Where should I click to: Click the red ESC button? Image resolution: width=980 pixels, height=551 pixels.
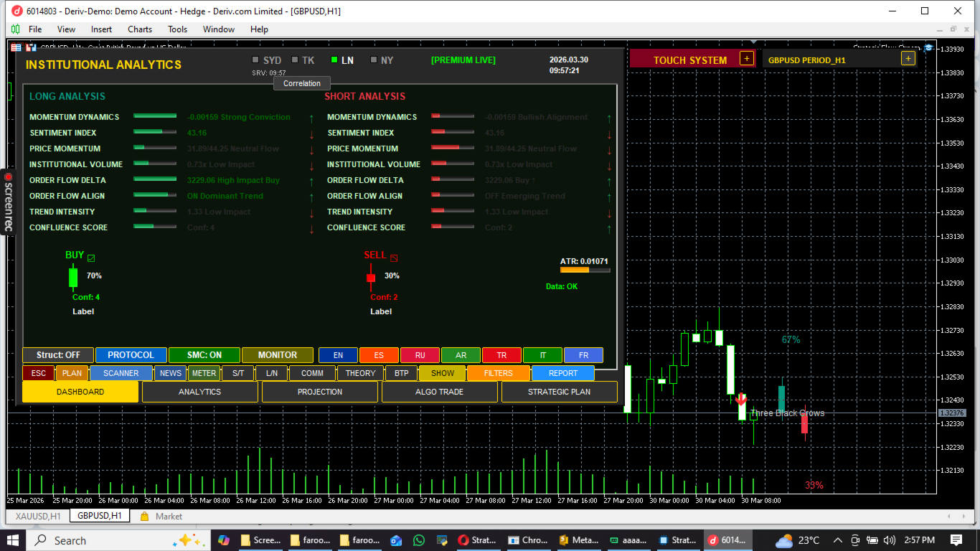coord(38,373)
